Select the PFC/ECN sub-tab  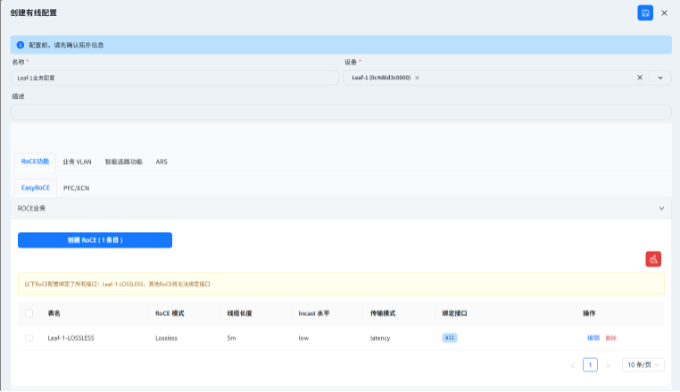pyautogui.click(x=76, y=188)
